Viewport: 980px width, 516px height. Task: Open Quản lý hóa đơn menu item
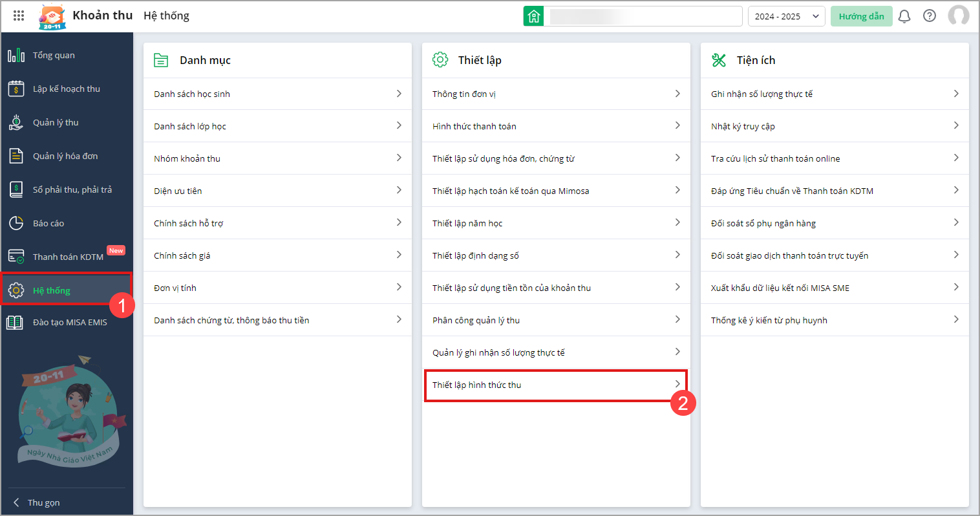67,156
